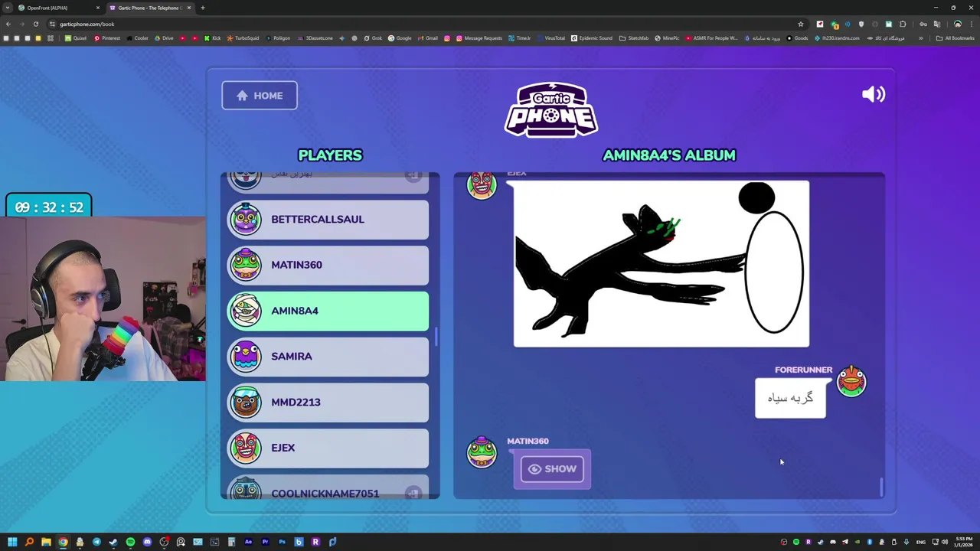Viewport: 980px width, 551px height.
Task: Select player MMD2213 in the list
Action: click(328, 402)
